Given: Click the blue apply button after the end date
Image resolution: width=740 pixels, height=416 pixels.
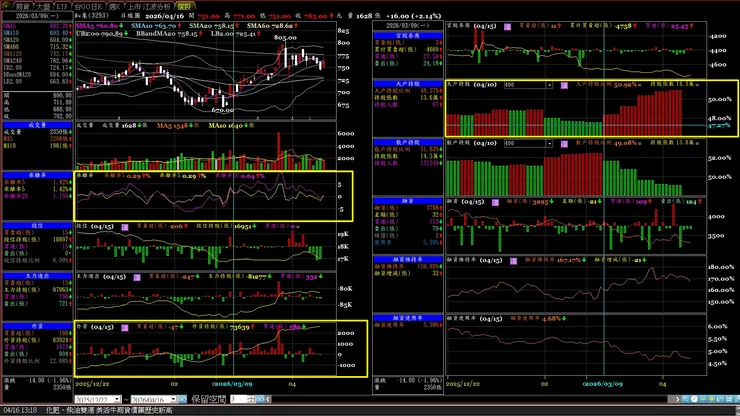Looking at the screenshot, I should (182, 399).
